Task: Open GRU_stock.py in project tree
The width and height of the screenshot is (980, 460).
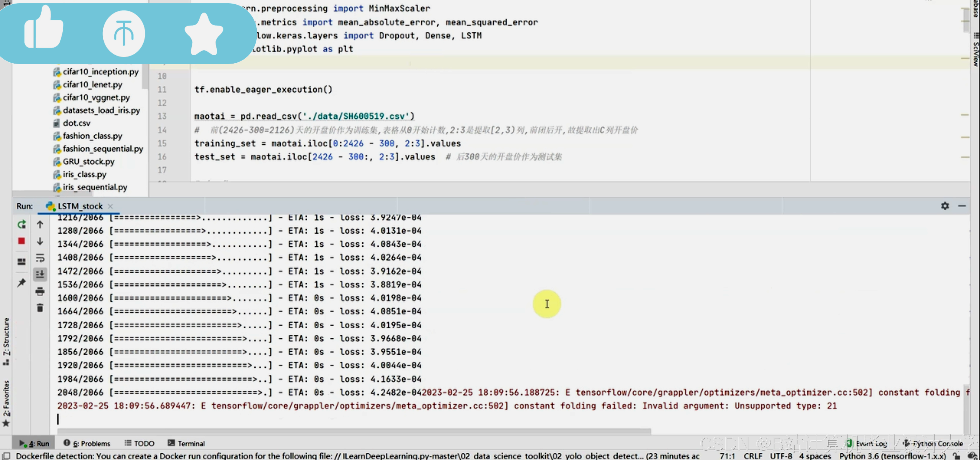Action: (88, 161)
